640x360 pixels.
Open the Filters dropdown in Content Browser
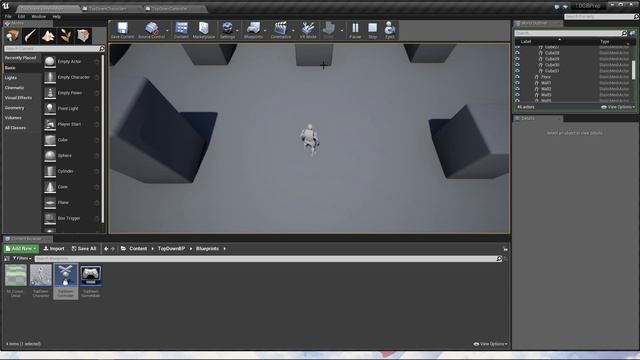(x=22, y=258)
